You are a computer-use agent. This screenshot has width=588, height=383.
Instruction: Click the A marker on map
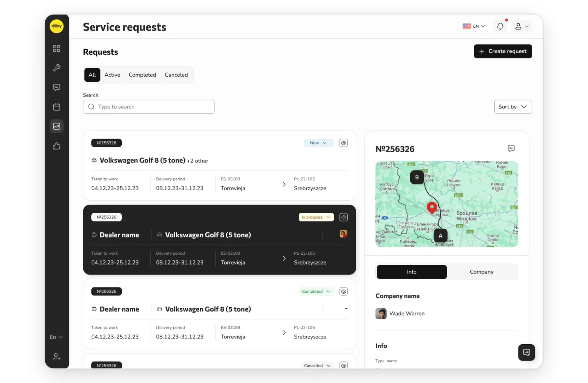(x=440, y=235)
